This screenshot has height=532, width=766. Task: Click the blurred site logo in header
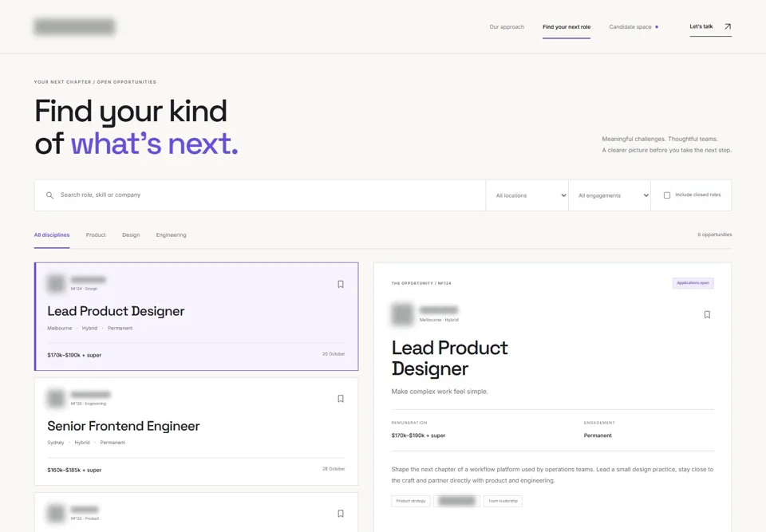pos(75,27)
